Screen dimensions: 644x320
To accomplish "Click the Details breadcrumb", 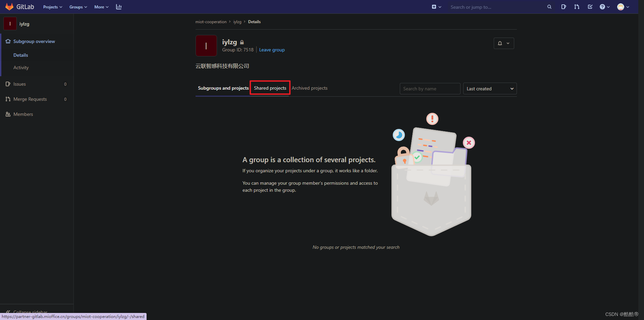I will (x=254, y=22).
